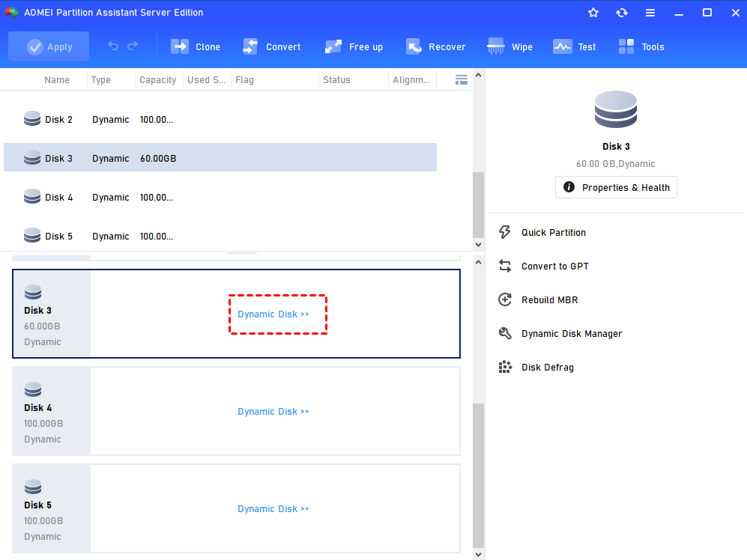Sort by Capacity column header

tap(157, 80)
